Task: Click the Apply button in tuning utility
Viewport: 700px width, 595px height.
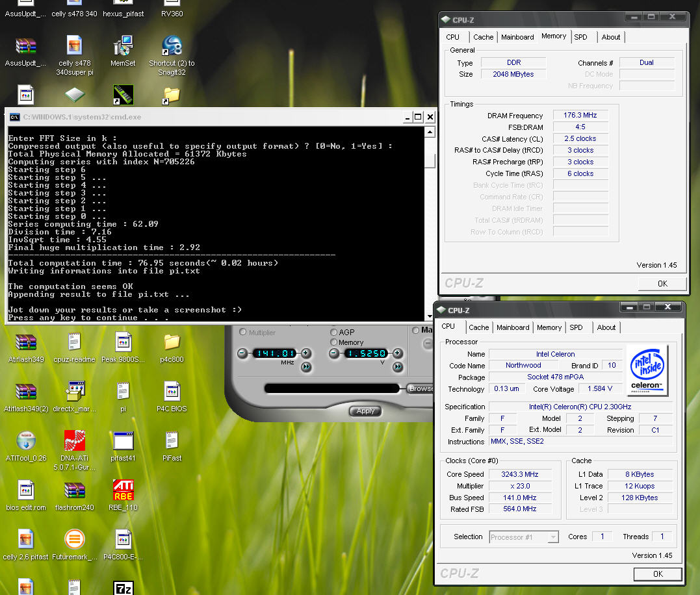Action: point(365,411)
